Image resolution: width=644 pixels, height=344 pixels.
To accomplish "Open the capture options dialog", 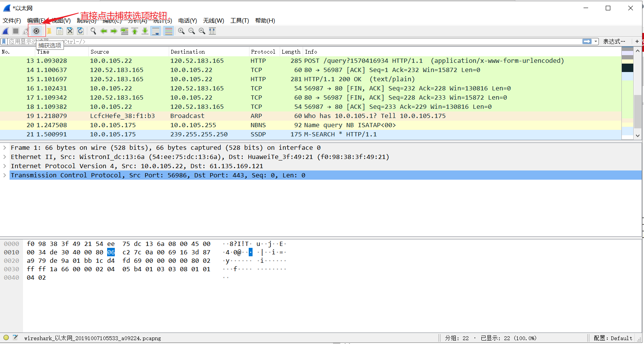I will pyautogui.click(x=36, y=31).
